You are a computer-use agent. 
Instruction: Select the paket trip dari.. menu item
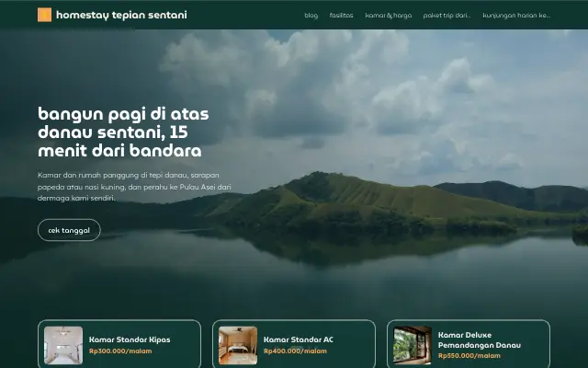pos(447,16)
